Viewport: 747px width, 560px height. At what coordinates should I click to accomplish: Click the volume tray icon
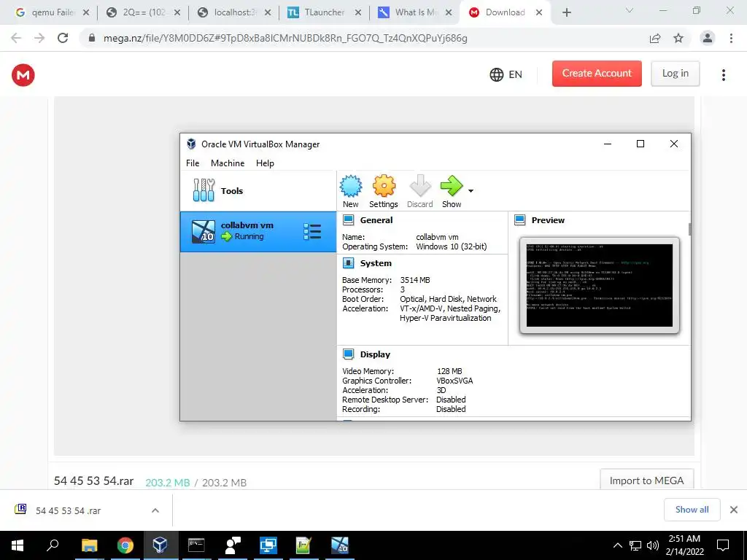[x=652, y=545]
